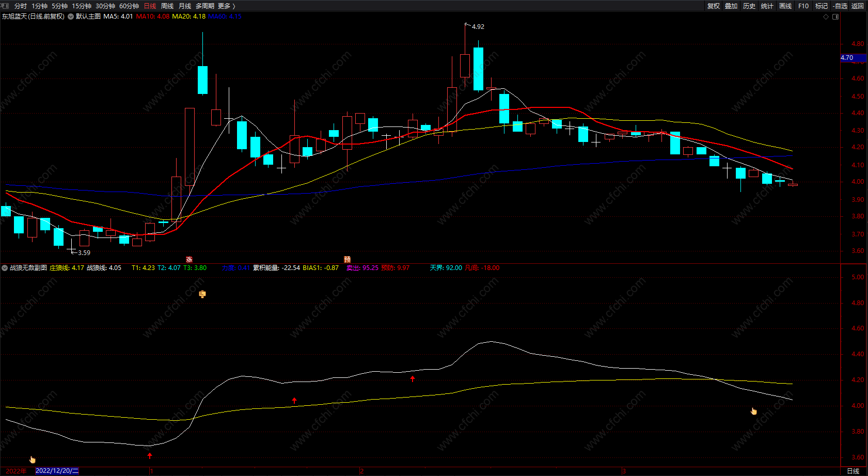Switch to the 月线 monthly tab
This screenshot has height=476, width=868.
[x=185, y=6]
